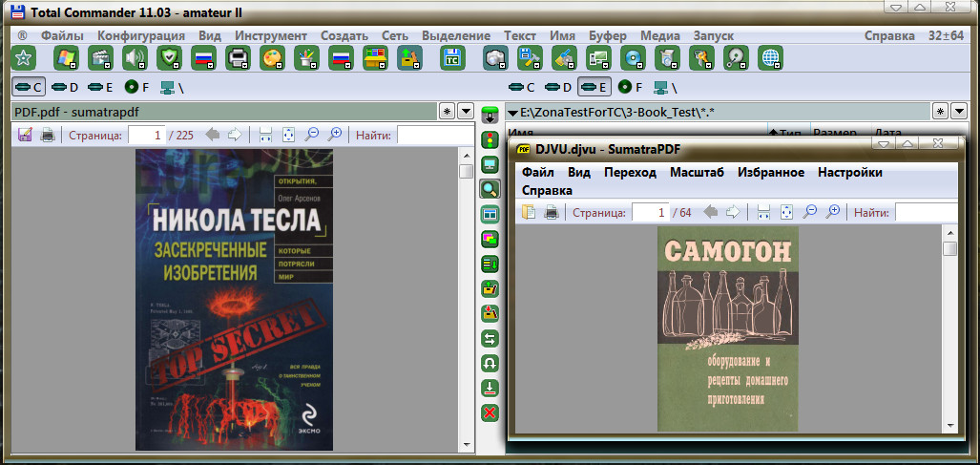The width and height of the screenshot is (980, 465).
Task: Open Масштаб menu in SumatraPDF window
Action: click(697, 173)
